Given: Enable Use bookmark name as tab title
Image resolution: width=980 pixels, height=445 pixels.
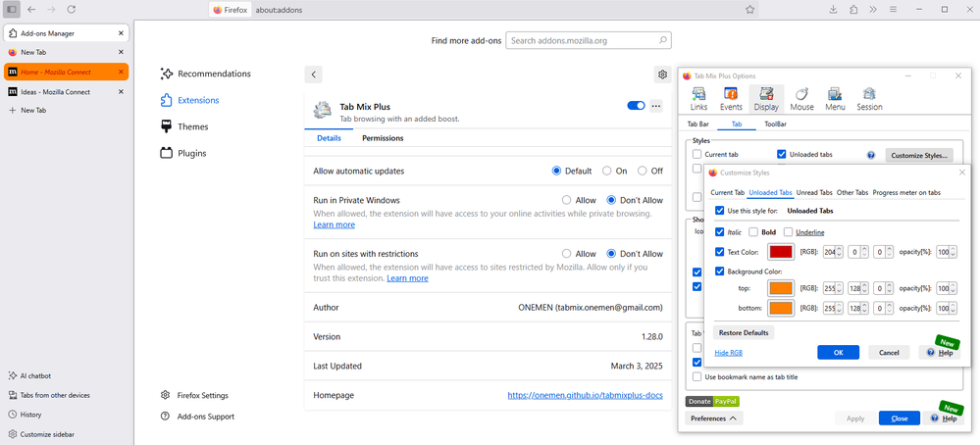Looking at the screenshot, I should [696, 377].
